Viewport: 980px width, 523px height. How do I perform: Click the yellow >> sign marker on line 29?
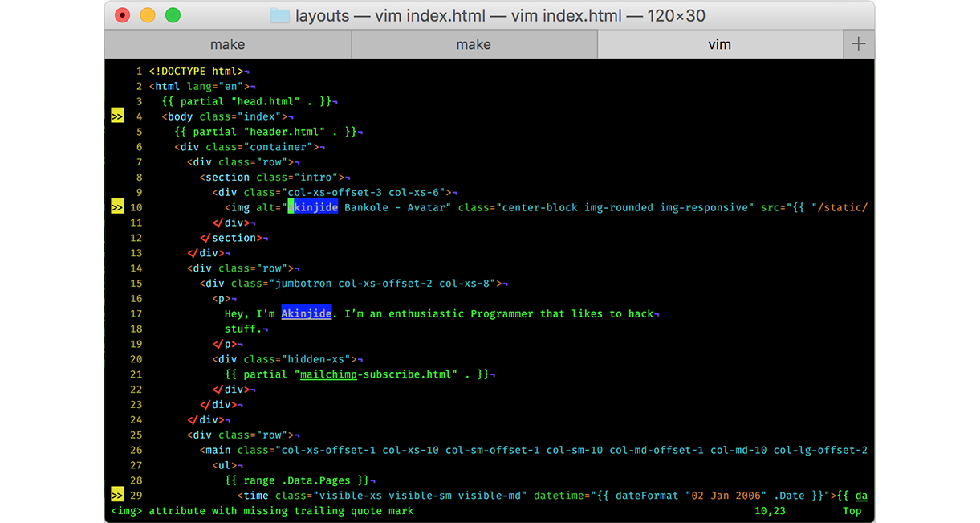pos(117,496)
